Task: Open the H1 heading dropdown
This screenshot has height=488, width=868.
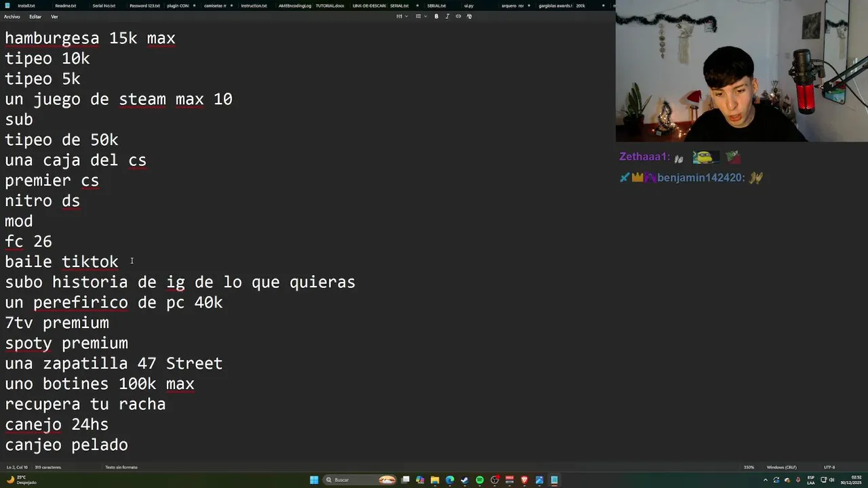Action: coord(402,16)
